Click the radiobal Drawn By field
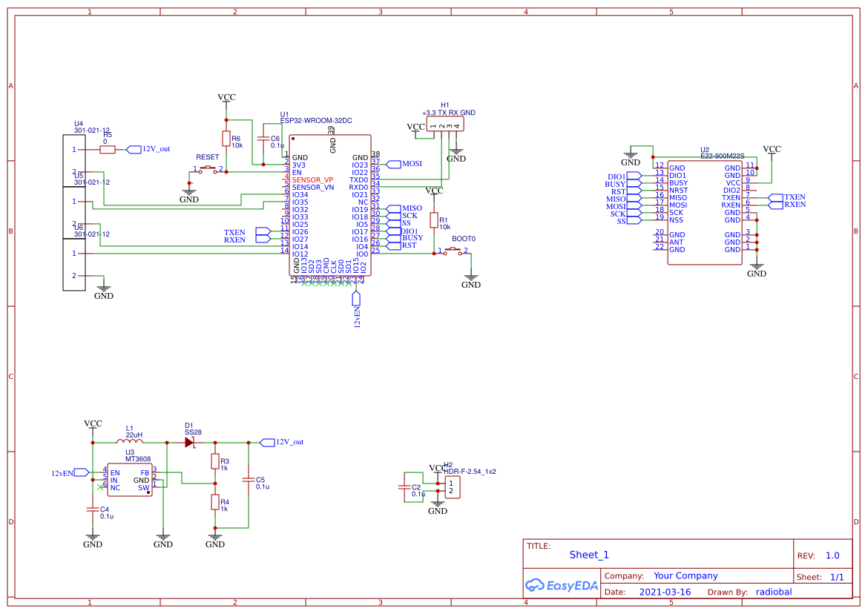 point(774,592)
